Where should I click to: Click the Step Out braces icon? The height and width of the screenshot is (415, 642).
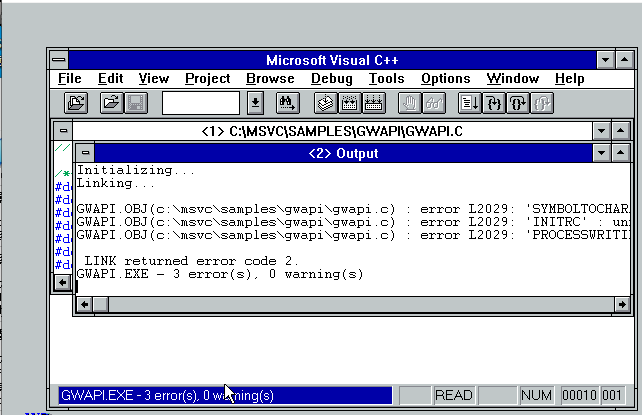(542, 103)
